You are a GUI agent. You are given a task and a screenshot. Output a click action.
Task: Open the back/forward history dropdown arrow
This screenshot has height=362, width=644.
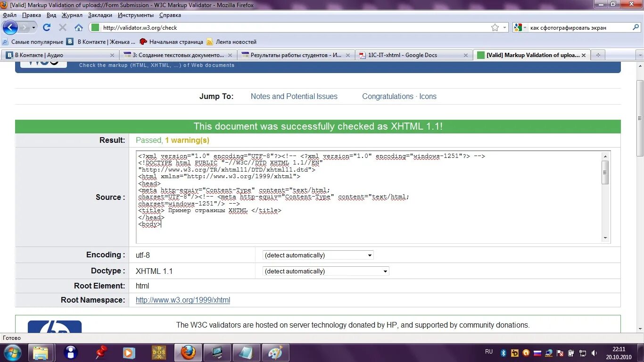coord(33,27)
